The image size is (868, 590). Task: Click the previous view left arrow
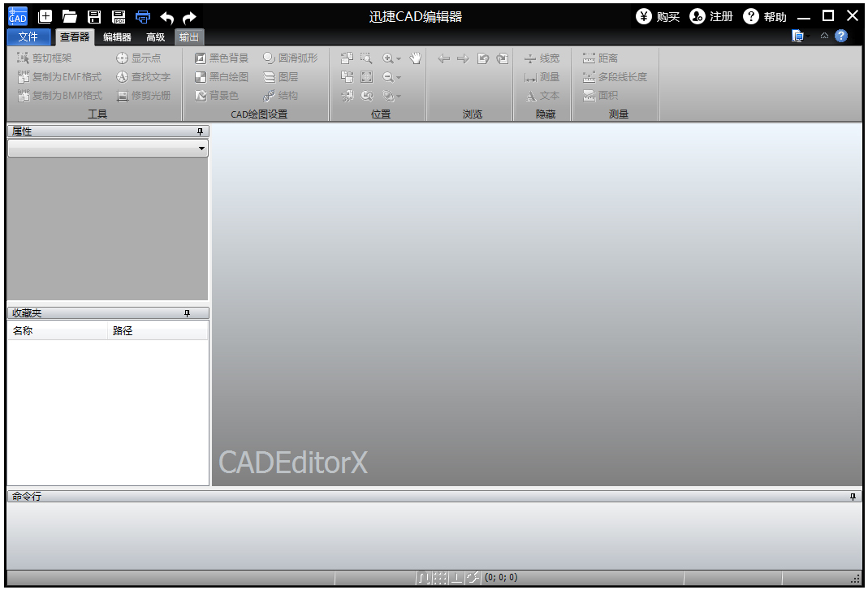pos(443,58)
